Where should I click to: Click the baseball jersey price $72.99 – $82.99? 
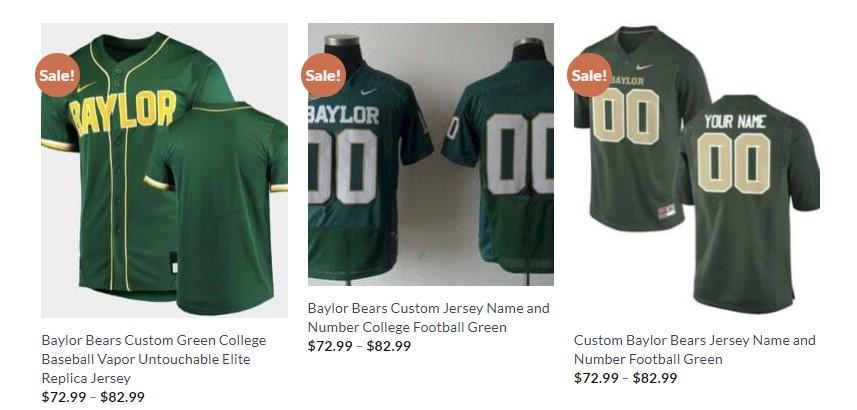93,397
